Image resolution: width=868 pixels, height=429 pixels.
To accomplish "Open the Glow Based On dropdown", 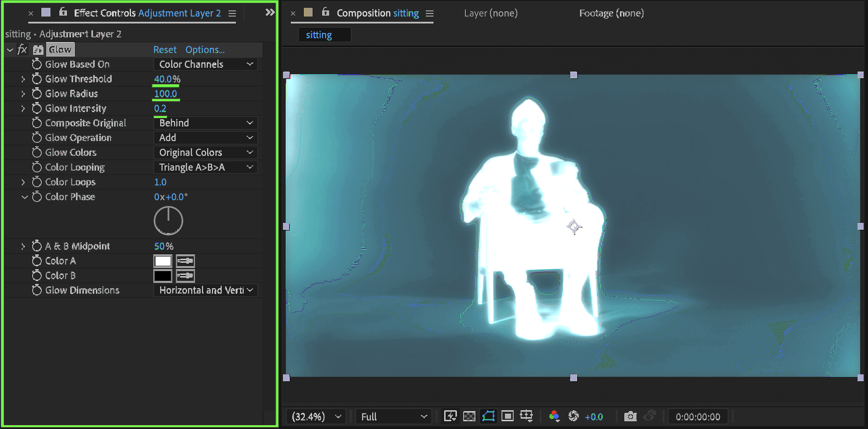I will pyautogui.click(x=206, y=64).
